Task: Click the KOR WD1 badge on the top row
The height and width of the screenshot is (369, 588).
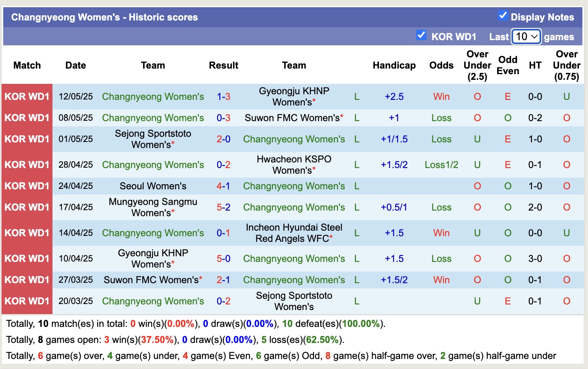Action: (26, 96)
